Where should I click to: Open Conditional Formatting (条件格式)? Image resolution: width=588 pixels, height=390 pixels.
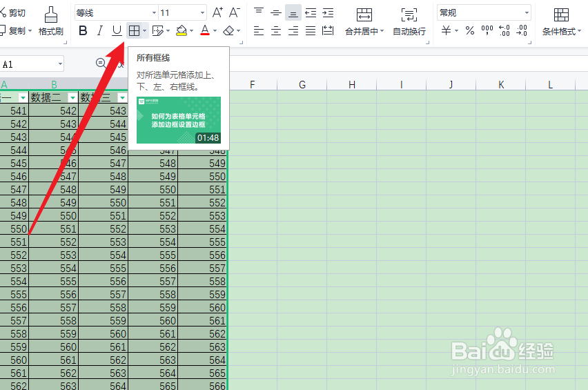click(x=561, y=21)
